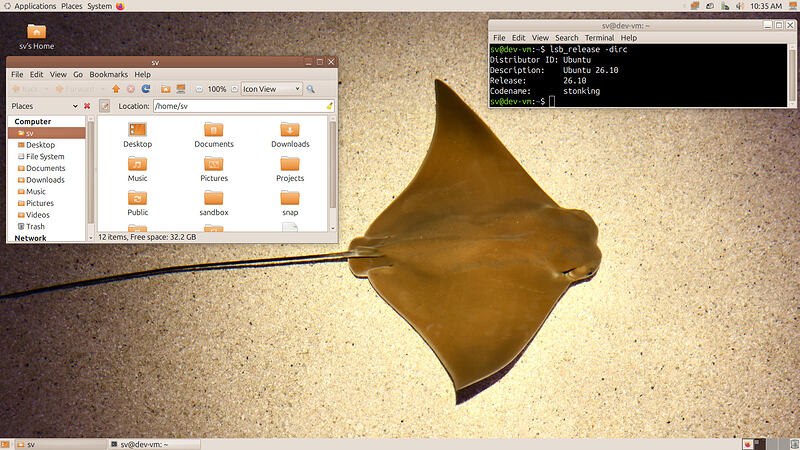Click the Home folder toolbar icon
Screen dimensions: 800x450
(165, 89)
